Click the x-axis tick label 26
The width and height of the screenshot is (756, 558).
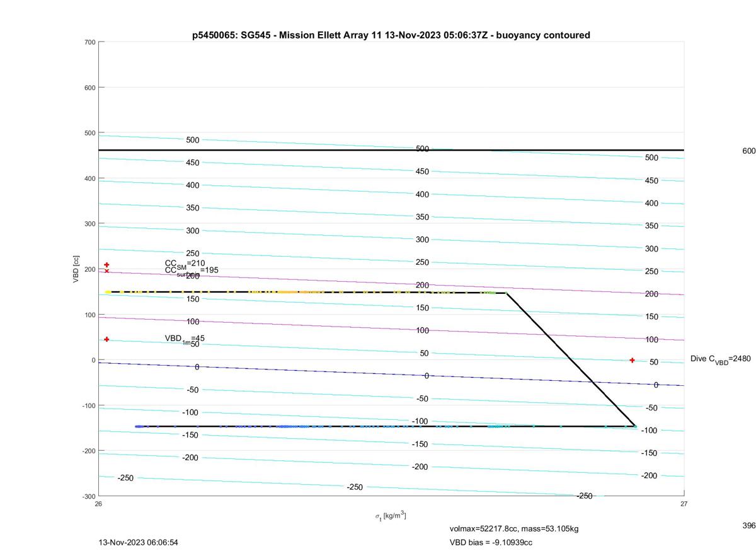(x=98, y=504)
